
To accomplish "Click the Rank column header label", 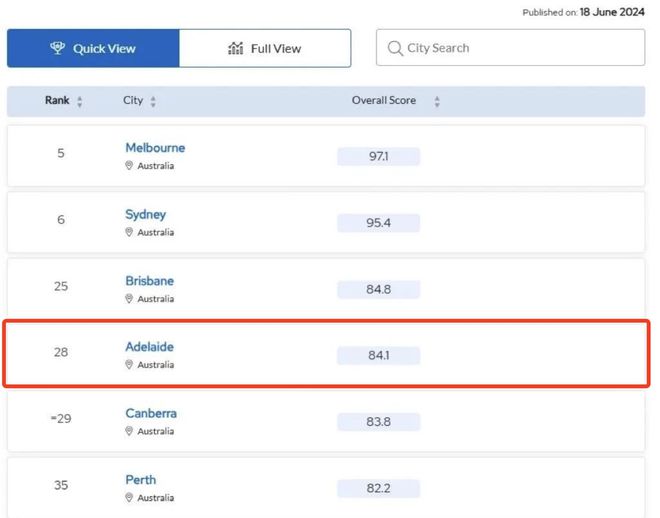I will pos(57,100).
